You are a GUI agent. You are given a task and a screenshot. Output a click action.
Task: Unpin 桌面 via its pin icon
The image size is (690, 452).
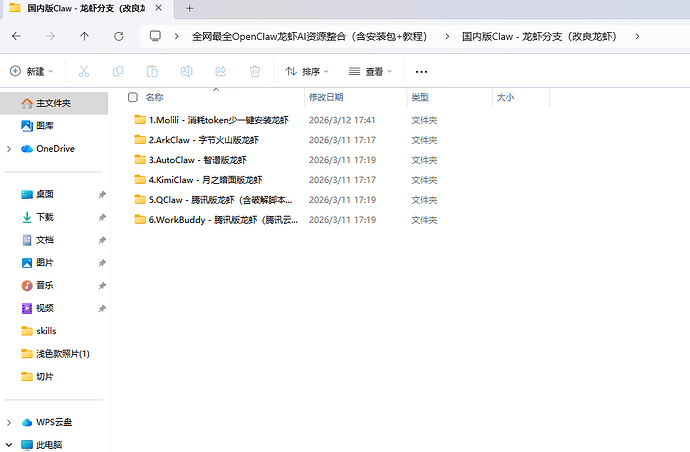click(102, 195)
